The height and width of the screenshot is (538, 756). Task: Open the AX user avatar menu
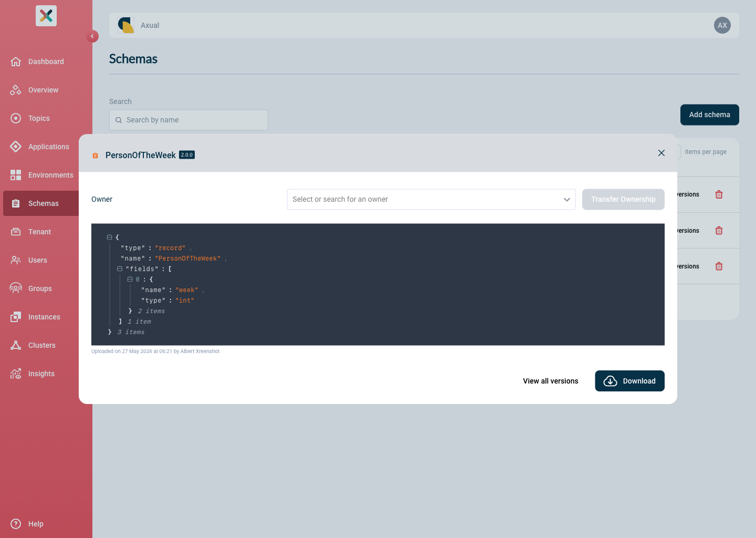tap(722, 25)
